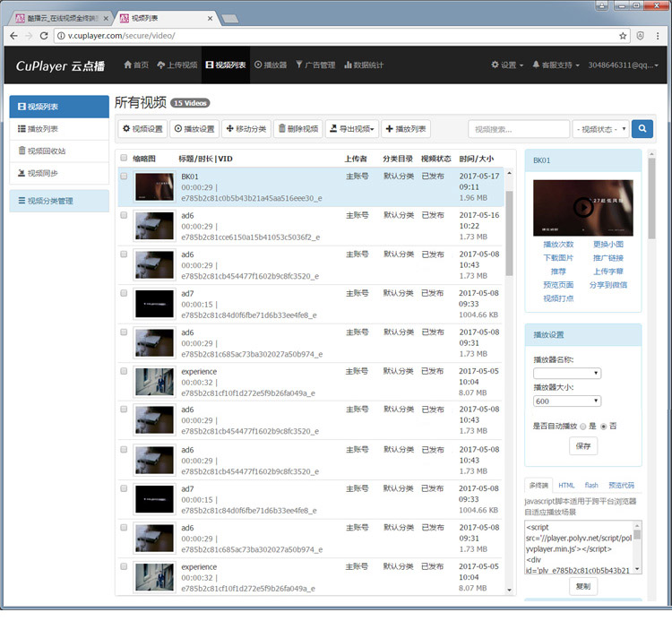Screen dimensions: 672x621
Task: Reload the page with the refresh icon
Action: point(46,35)
